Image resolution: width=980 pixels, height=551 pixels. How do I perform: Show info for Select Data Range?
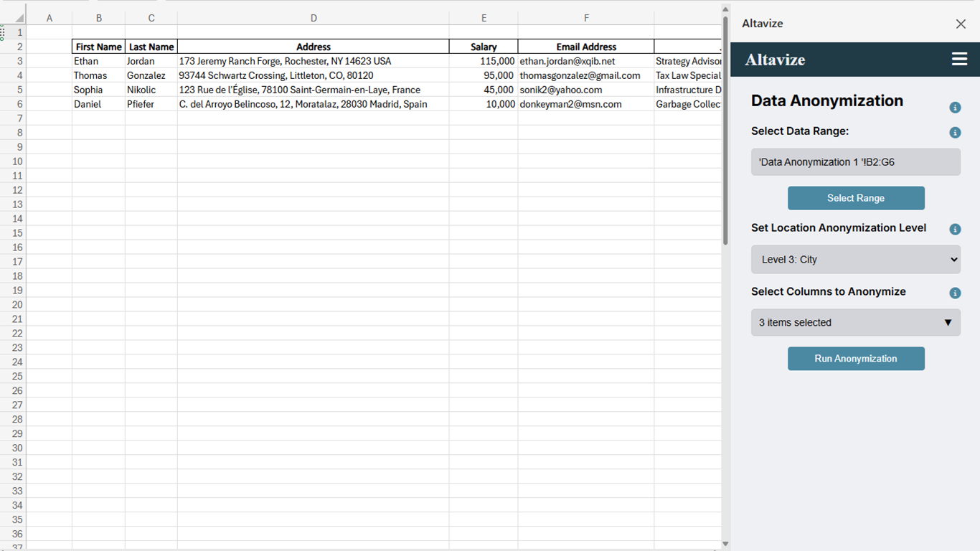pyautogui.click(x=955, y=133)
